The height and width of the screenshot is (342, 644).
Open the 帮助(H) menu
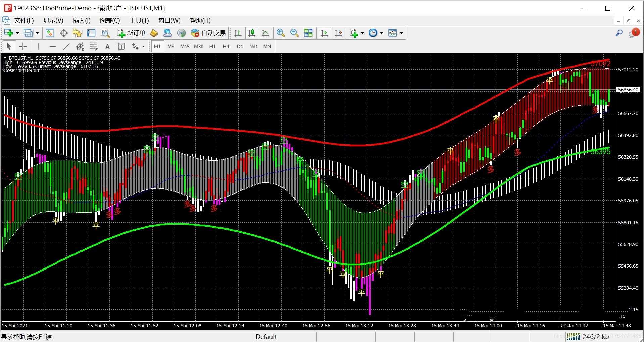coord(200,20)
